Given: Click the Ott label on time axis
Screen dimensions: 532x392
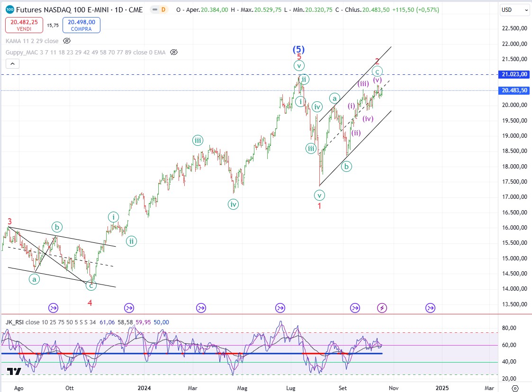Looking at the screenshot, I should pos(70,388).
